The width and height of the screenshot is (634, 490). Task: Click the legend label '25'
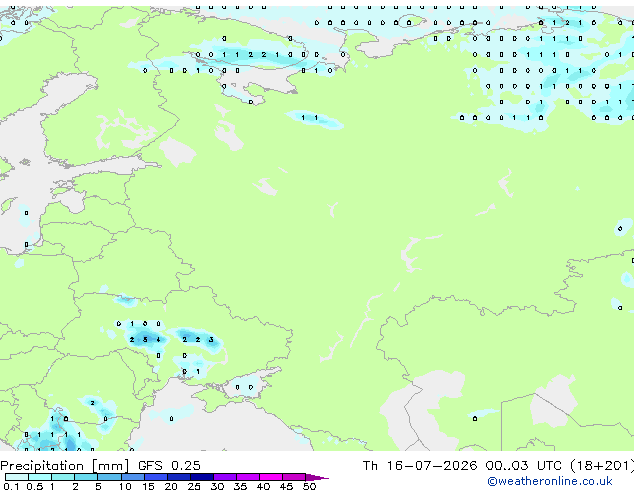[x=194, y=486]
